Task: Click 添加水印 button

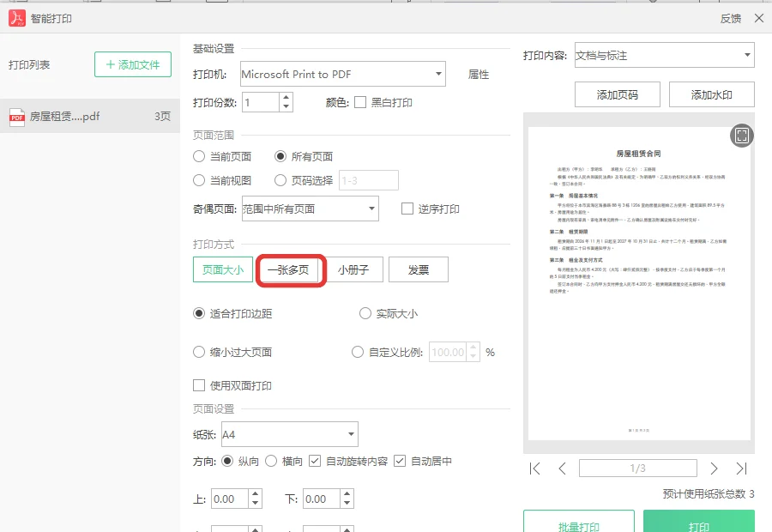Action: click(711, 94)
